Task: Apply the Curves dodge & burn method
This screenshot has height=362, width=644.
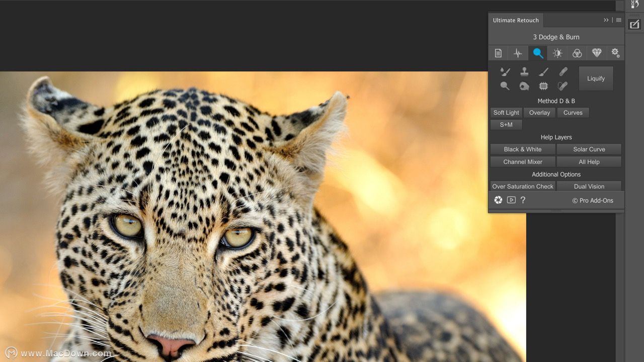Action: pos(573,113)
